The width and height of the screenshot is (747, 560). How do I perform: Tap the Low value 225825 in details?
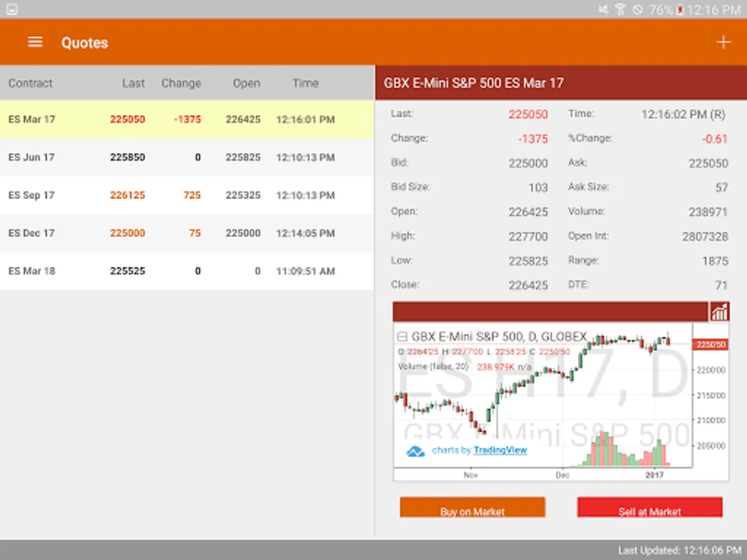click(x=529, y=261)
